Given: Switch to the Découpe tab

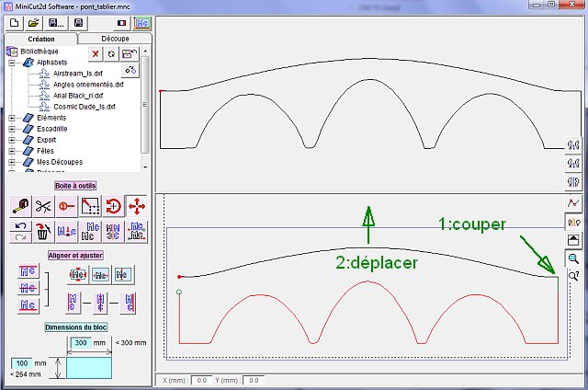Looking at the screenshot, I should coord(115,39).
